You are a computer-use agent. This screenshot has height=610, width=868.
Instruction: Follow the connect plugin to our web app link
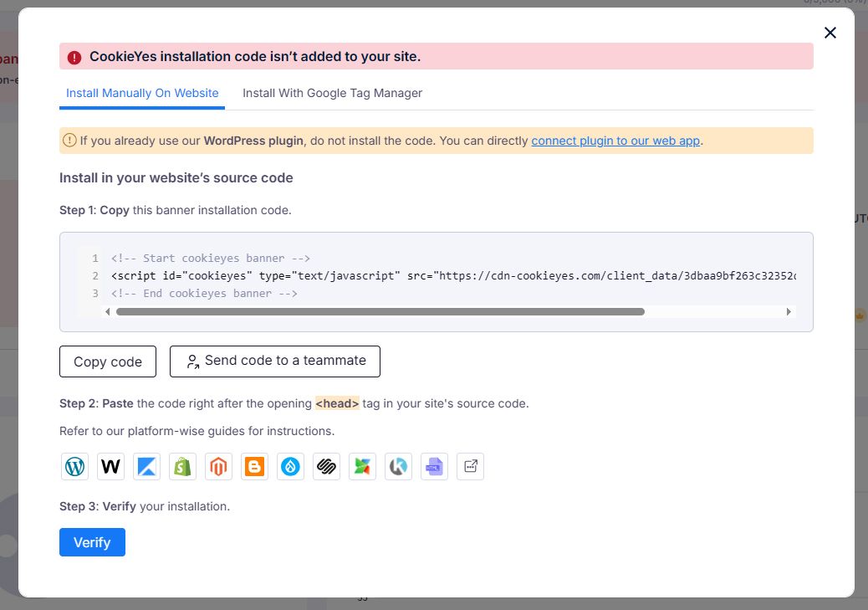pos(615,141)
